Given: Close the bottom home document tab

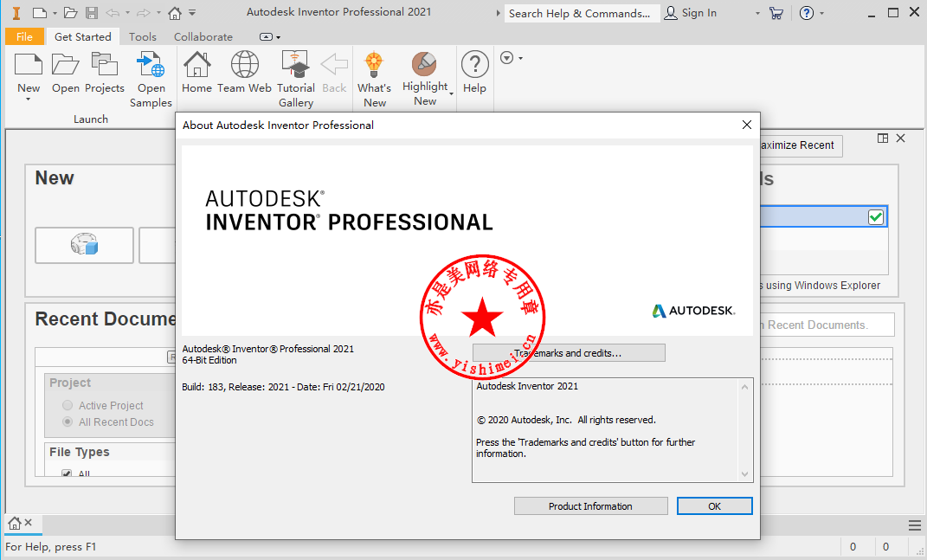Looking at the screenshot, I should coord(28,522).
